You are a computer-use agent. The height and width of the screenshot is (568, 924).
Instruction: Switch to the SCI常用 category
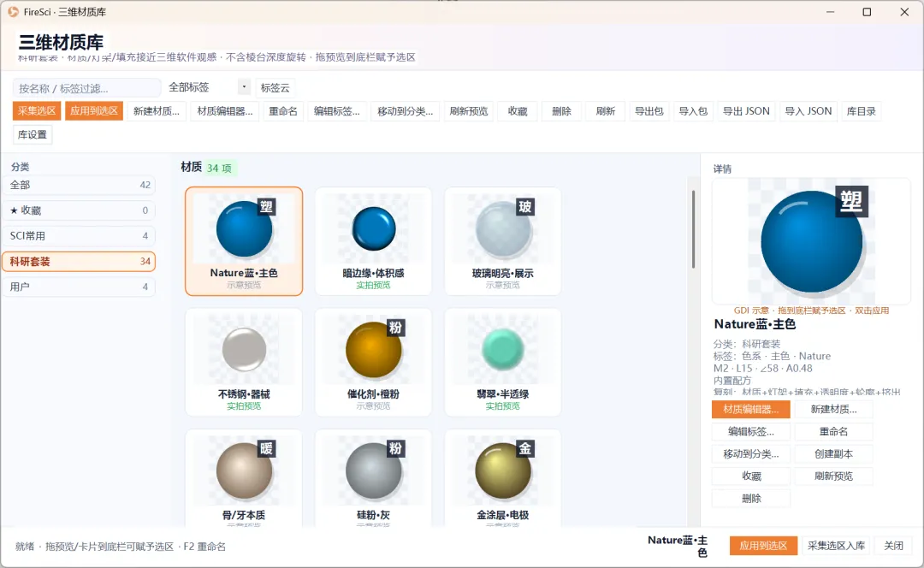(79, 236)
